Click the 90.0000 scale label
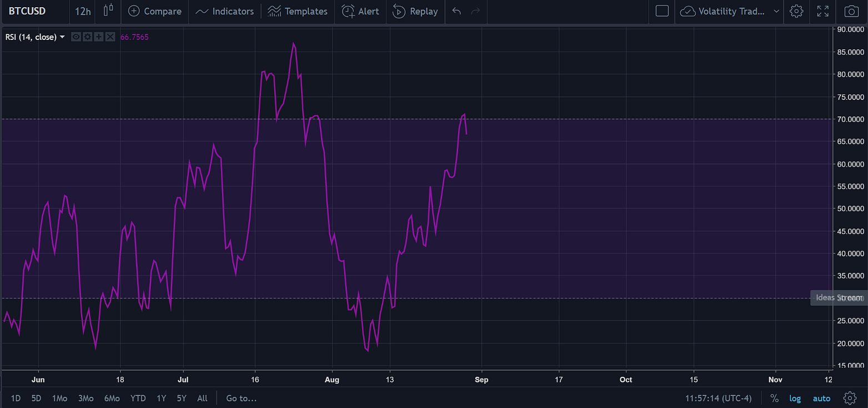Image resolution: width=868 pixels, height=408 pixels. coord(850,29)
